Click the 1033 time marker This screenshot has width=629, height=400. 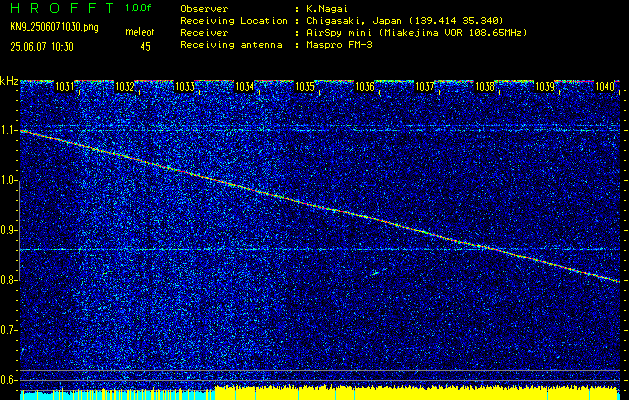(x=185, y=87)
